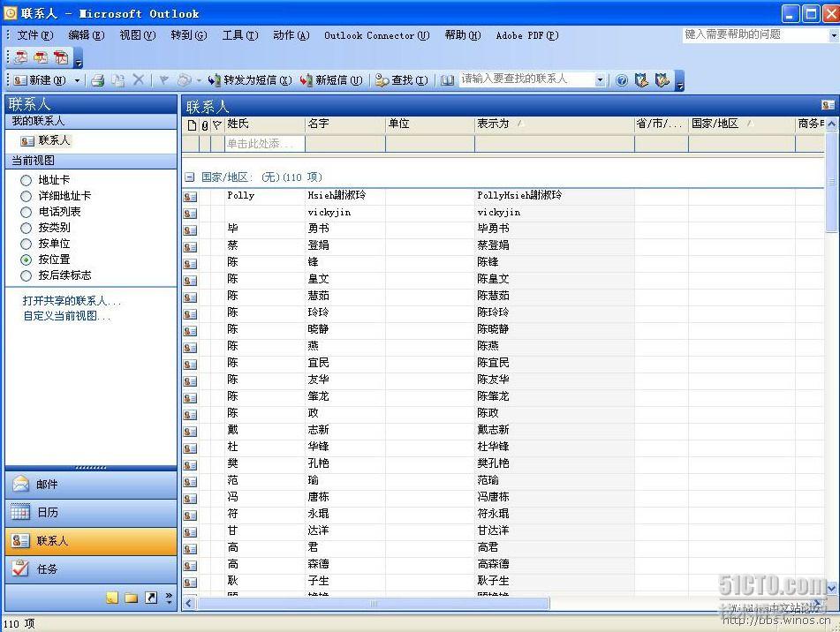The width and height of the screenshot is (840, 632).
Task: Open the 帮助 menu
Action: pos(462,35)
